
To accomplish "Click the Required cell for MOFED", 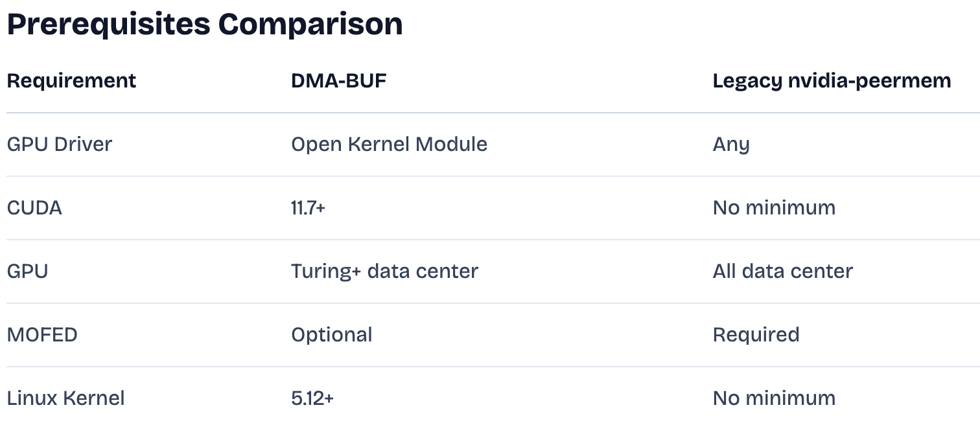I will pyautogui.click(x=756, y=335).
